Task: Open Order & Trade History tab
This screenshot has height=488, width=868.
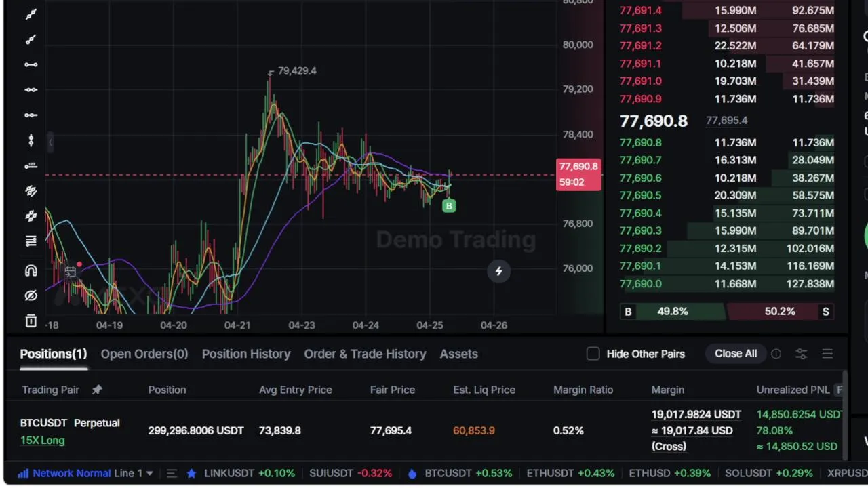Action: pos(365,354)
